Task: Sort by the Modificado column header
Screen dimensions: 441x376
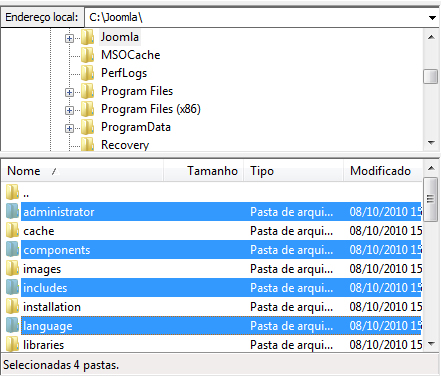Action: click(383, 171)
